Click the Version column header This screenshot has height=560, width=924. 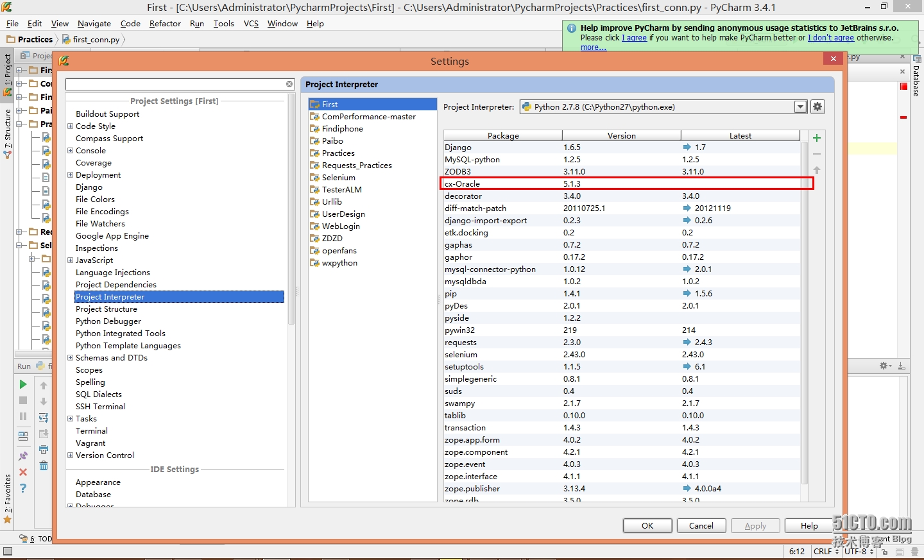click(x=622, y=136)
